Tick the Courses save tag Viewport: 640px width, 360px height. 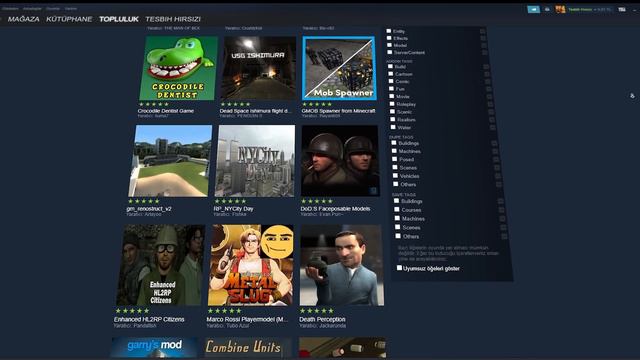(x=397, y=209)
